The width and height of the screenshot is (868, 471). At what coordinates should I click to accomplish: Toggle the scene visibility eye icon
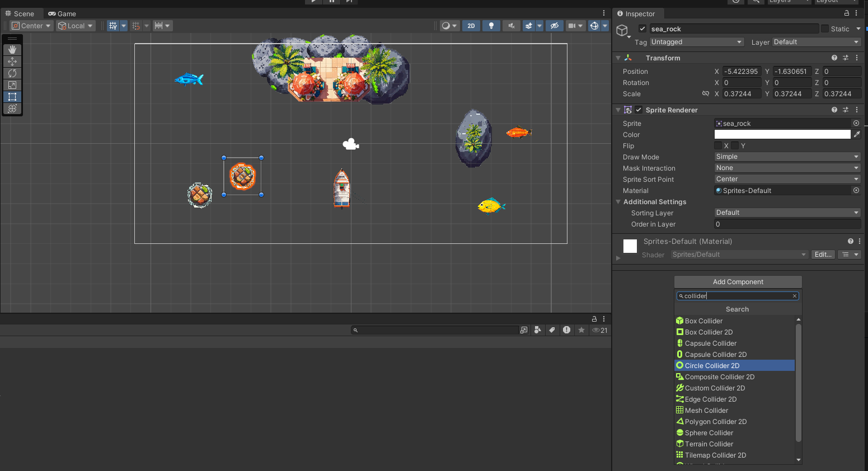(554, 25)
